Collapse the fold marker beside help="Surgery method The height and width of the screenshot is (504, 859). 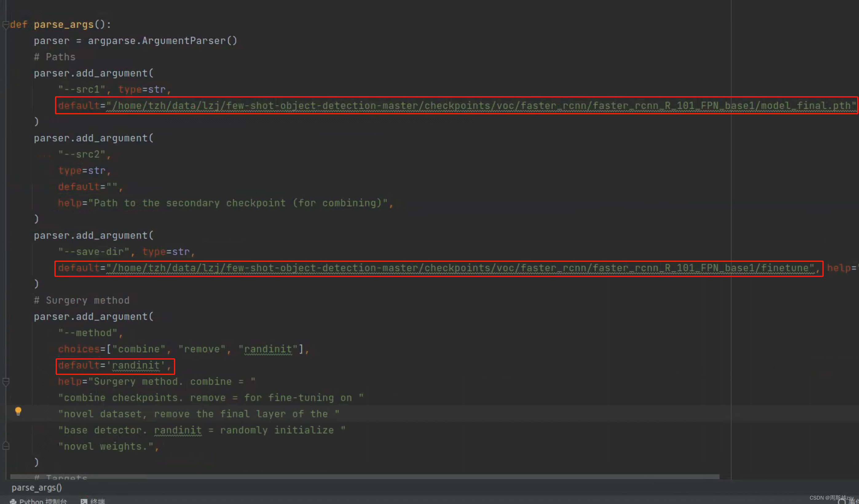[6, 382]
